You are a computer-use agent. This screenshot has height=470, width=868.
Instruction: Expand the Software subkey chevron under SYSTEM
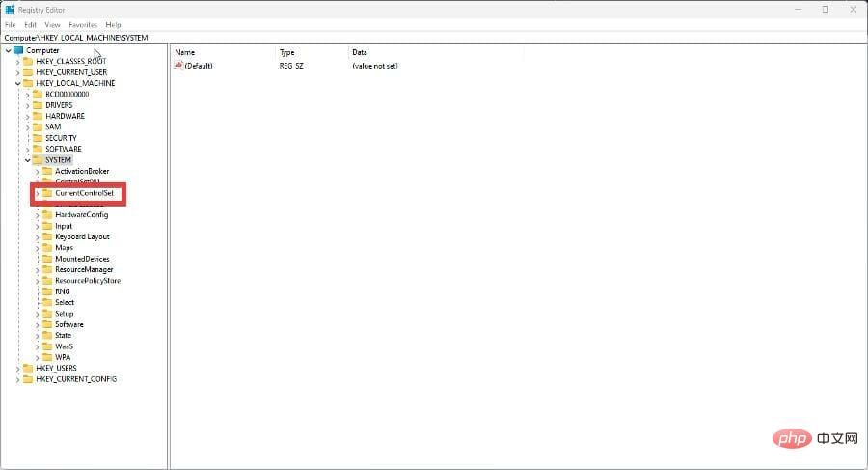38,325
